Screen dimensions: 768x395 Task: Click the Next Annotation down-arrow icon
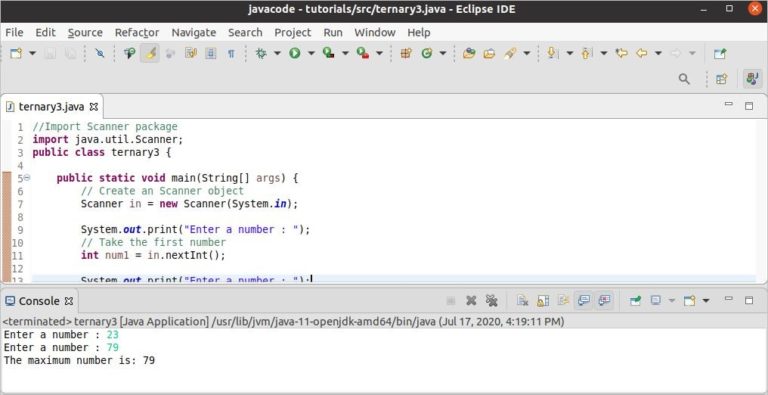tap(552, 53)
